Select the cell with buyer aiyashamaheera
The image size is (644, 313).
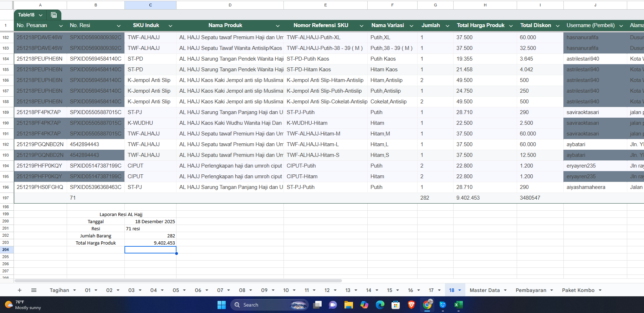(595, 187)
